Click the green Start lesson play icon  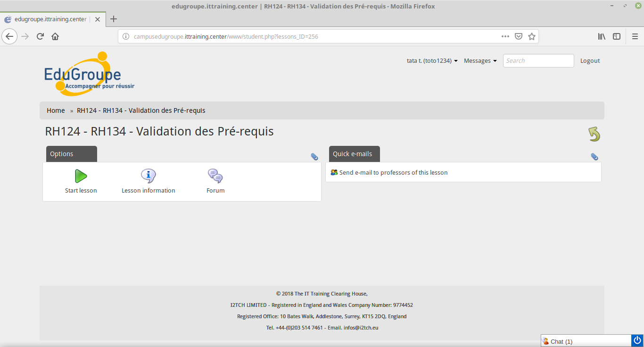[81, 176]
